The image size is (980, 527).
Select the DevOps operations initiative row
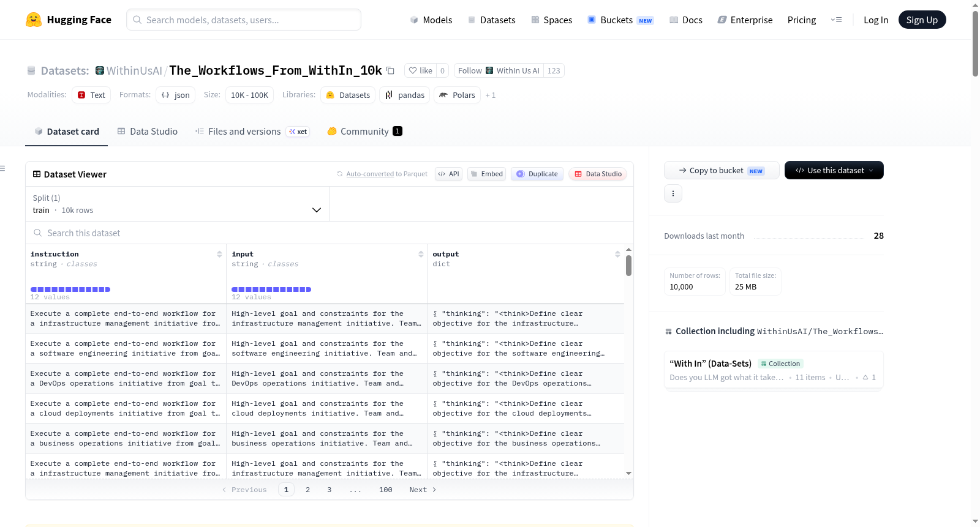coord(325,378)
